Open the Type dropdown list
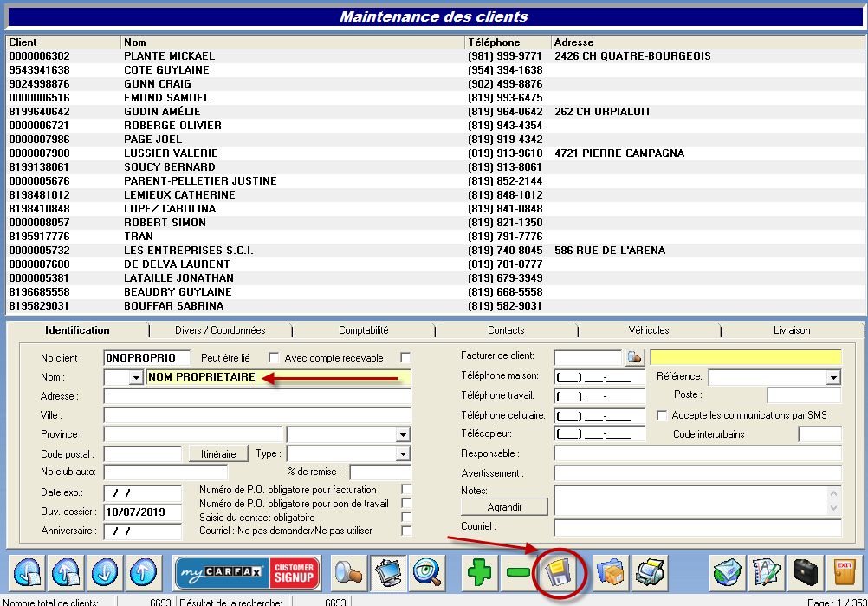 (x=403, y=454)
